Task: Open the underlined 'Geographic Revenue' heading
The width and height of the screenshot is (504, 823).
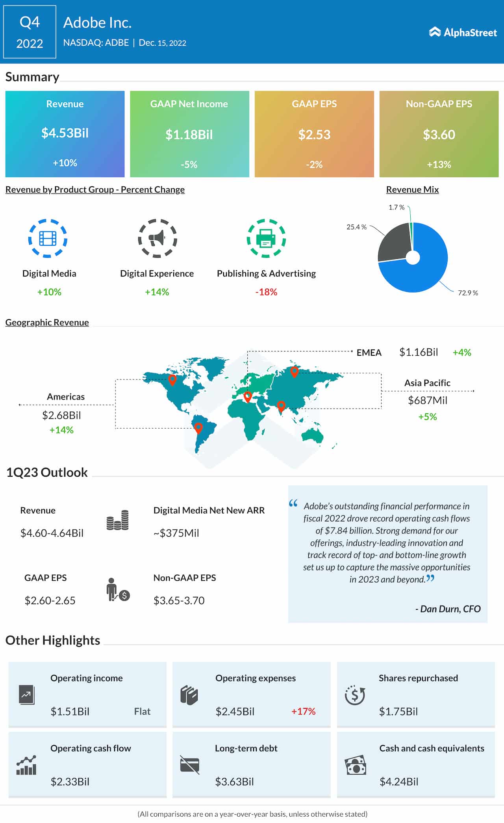Action: tap(47, 322)
